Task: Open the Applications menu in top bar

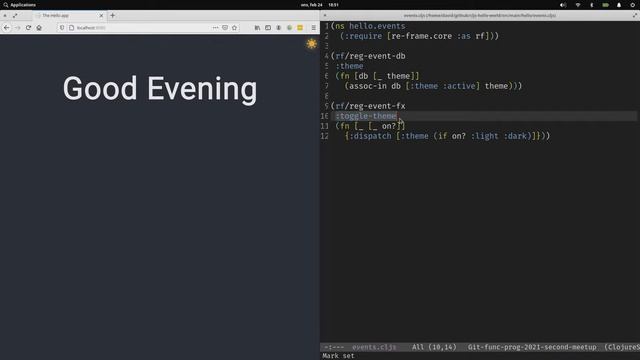Action: (x=20, y=5)
